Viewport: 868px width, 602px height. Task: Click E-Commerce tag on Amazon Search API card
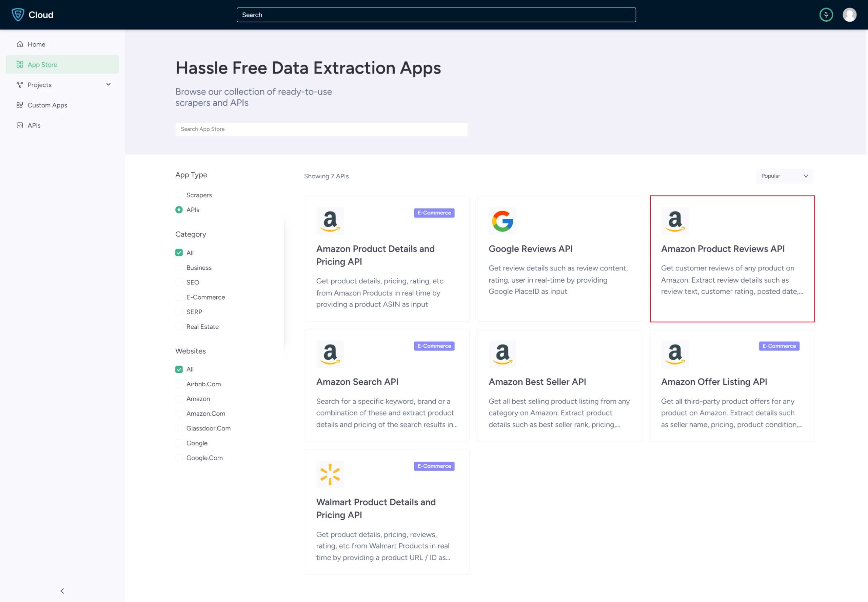point(434,346)
